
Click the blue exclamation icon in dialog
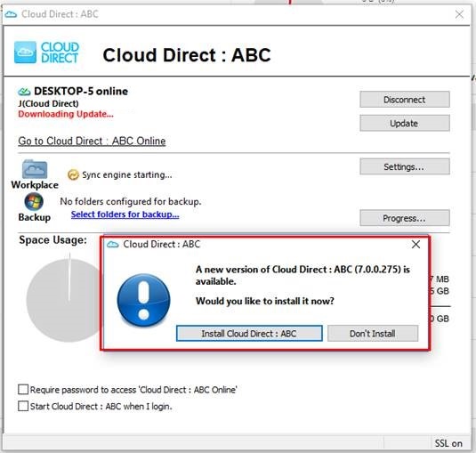(143, 300)
